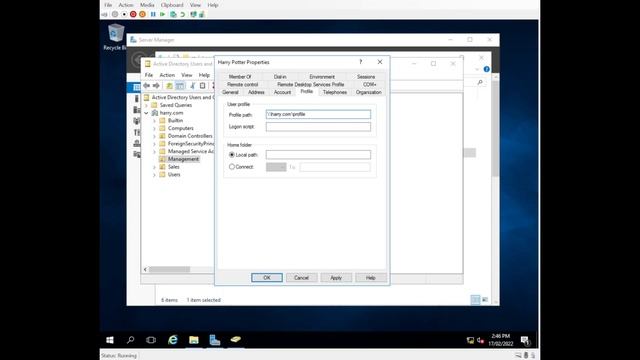The image size is (640, 360).
Task: Select the Connect radio button
Action: [232, 167]
